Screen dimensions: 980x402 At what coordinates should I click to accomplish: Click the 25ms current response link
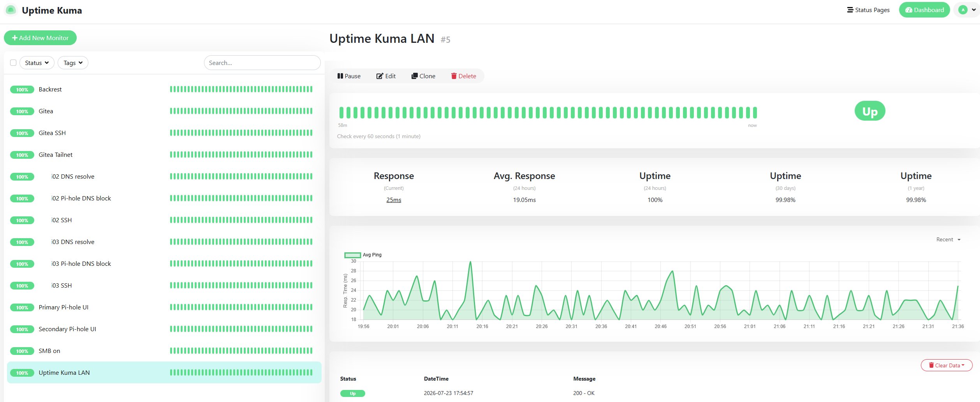(394, 200)
